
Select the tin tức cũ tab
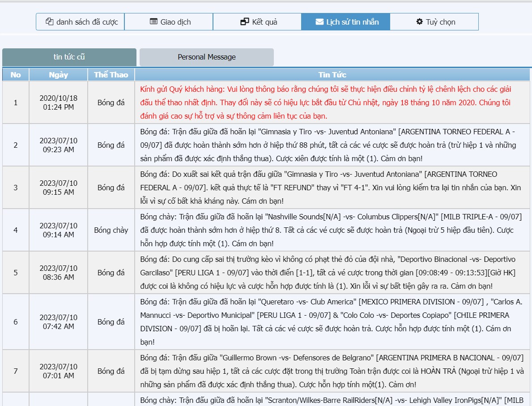69,57
